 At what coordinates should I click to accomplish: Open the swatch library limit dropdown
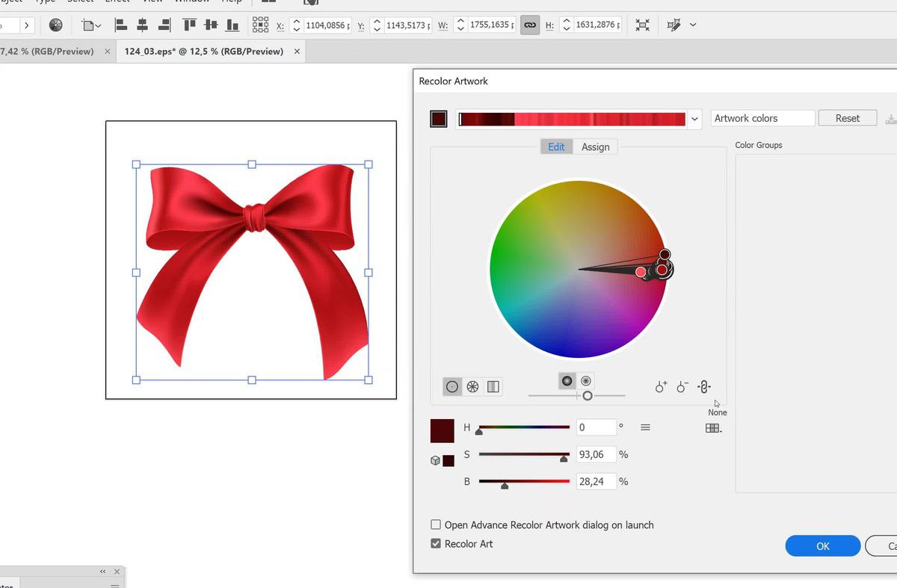713,428
